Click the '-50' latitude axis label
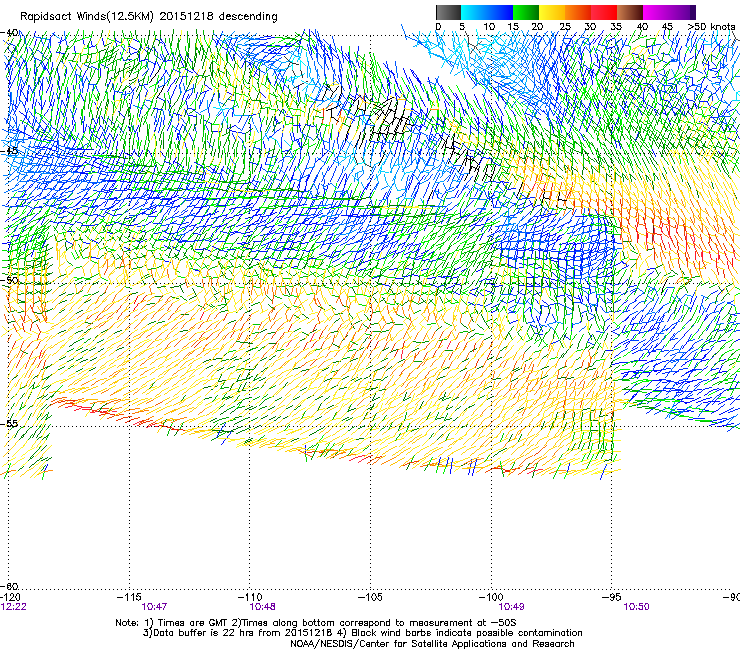 10,280
